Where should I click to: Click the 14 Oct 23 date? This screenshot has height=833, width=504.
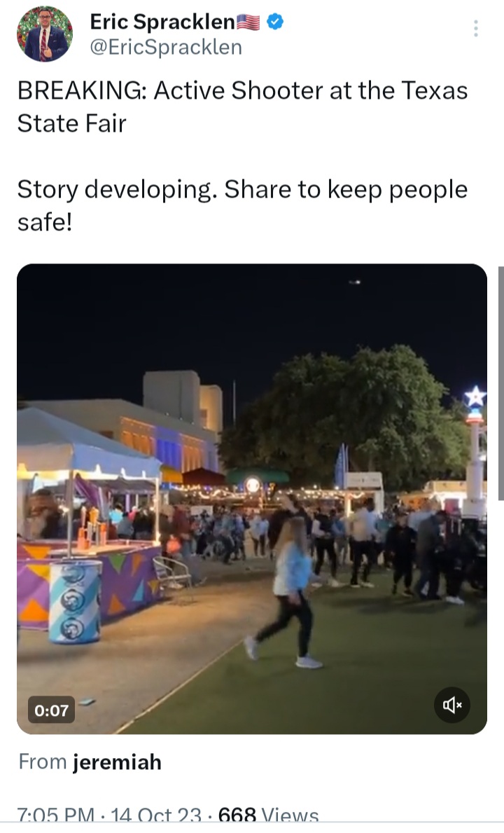pyautogui.click(x=156, y=815)
